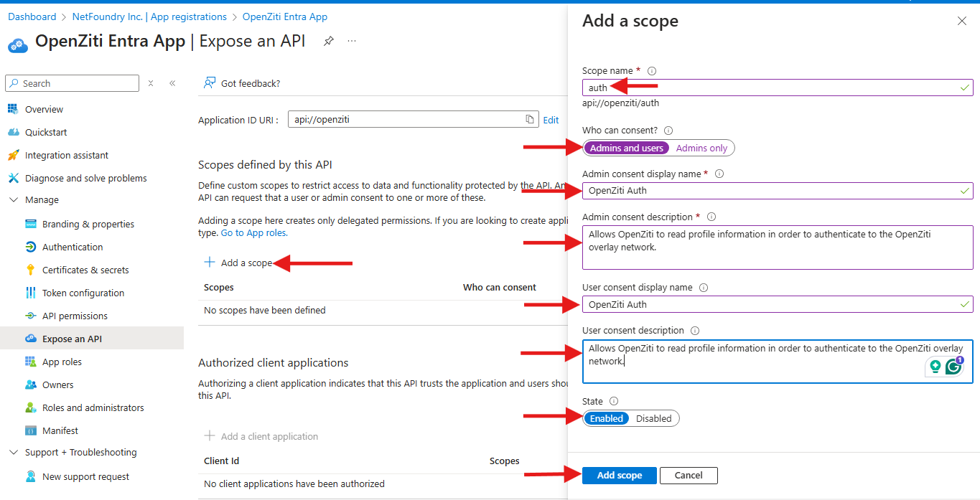Open the Grammarly icon in description box

(x=953, y=367)
